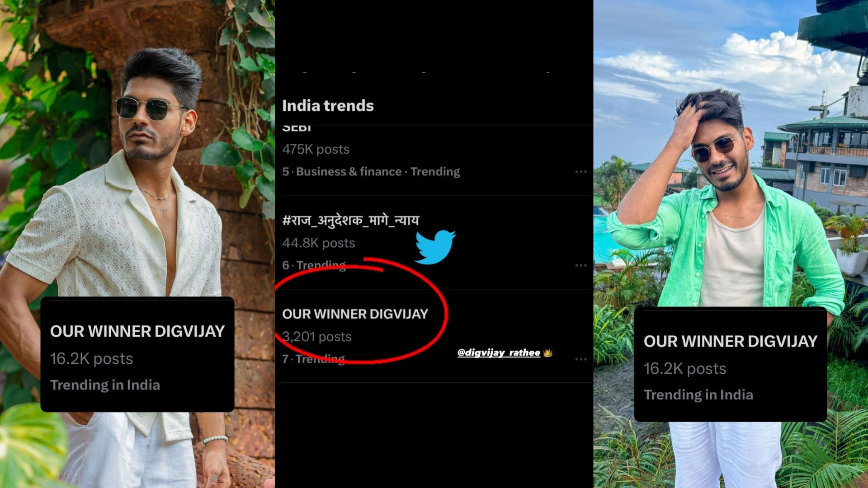The height and width of the screenshot is (488, 868).
Task: Click the left trending card overlay title
Action: pyautogui.click(x=137, y=331)
